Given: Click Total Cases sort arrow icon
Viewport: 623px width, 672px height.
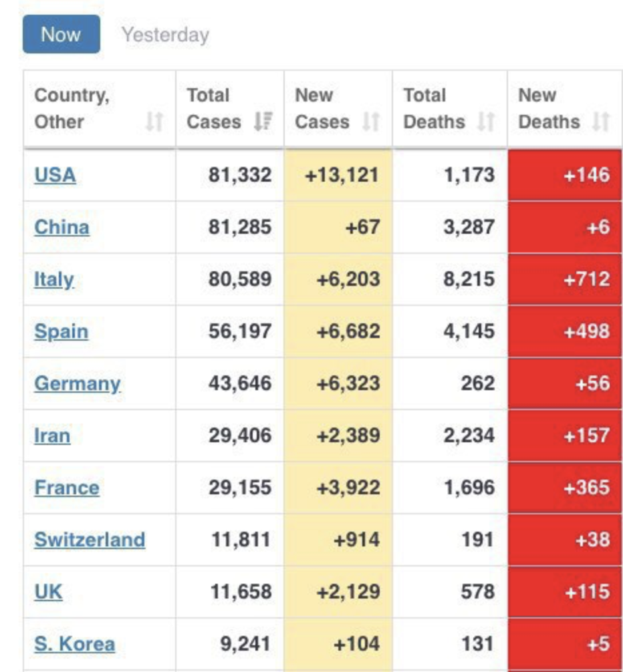Looking at the screenshot, I should [263, 122].
